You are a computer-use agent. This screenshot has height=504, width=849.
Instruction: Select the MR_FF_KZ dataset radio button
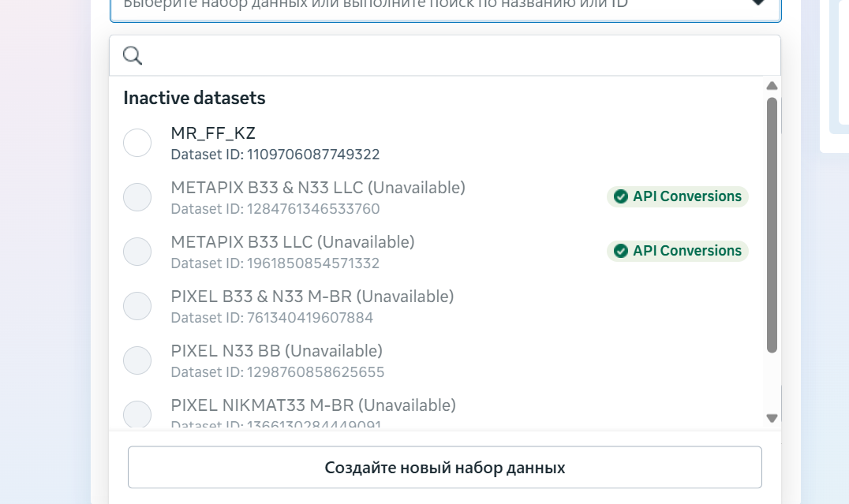point(137,143)
